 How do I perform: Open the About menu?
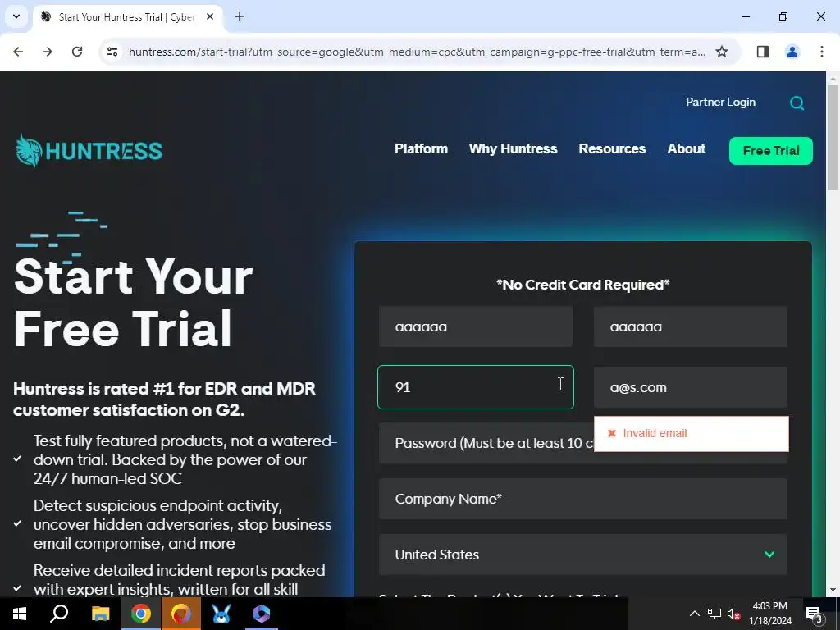pyautogui.click(x=687, y=149)
